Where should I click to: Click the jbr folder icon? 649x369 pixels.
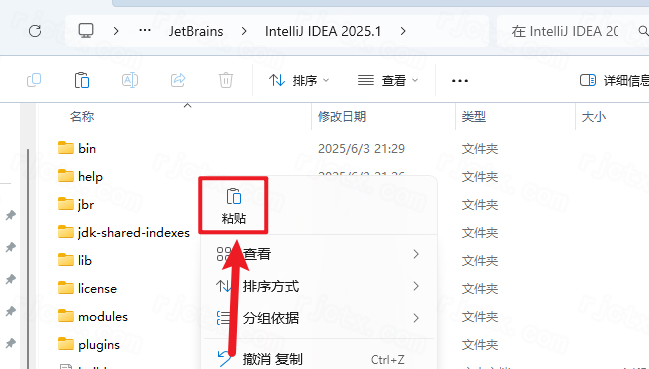click(x=66, y=204)
